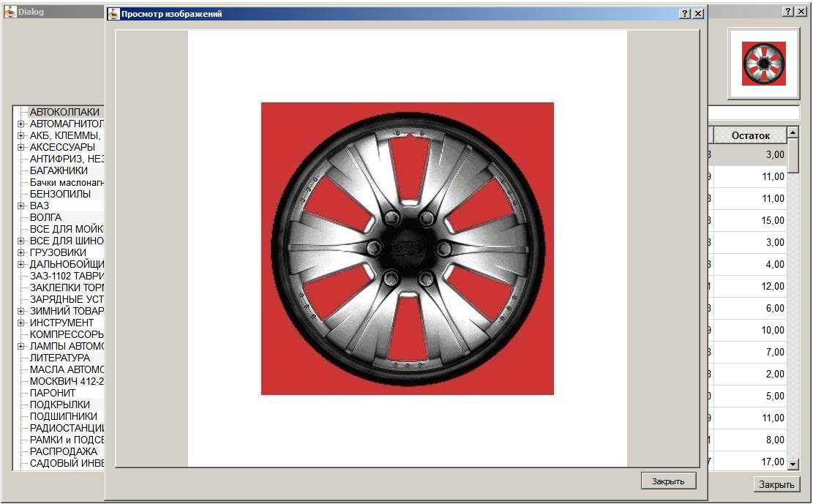Click the 5,00 value in Остаток column

click(x=775, y=396)
